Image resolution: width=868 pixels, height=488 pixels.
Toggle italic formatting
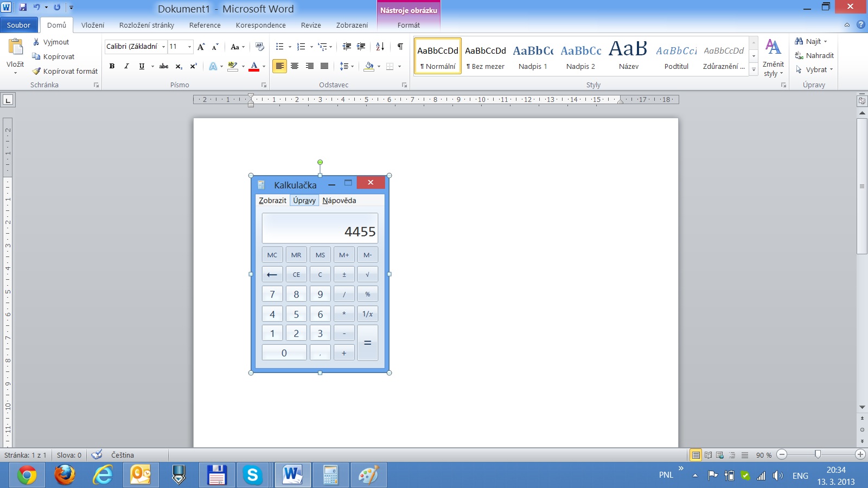pyautogui.click(x=126, y=66)
